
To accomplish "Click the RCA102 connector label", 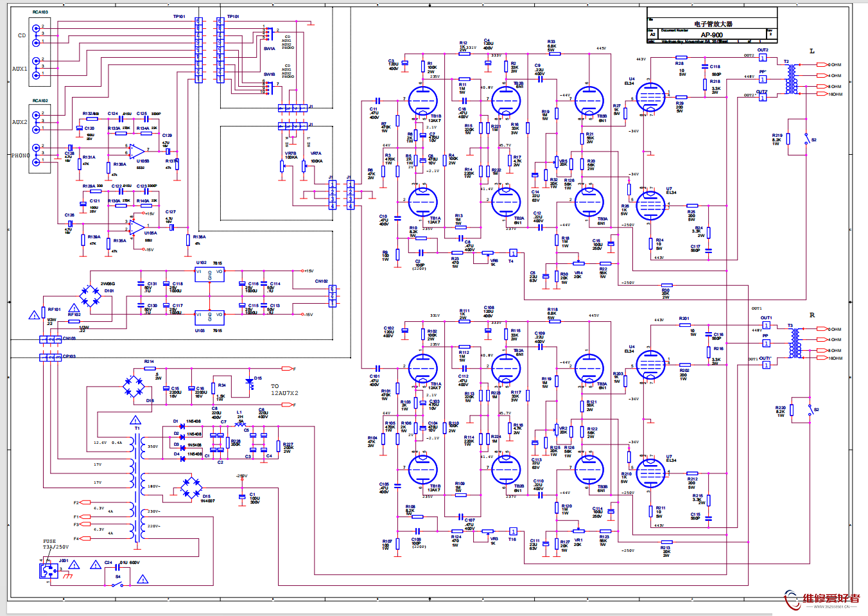I will click(x=40, y=101).
